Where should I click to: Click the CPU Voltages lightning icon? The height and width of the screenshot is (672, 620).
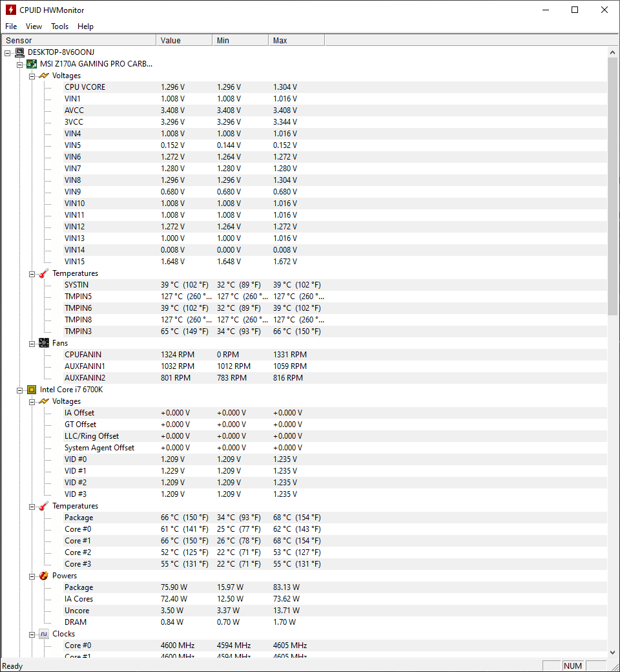point(44,401)
